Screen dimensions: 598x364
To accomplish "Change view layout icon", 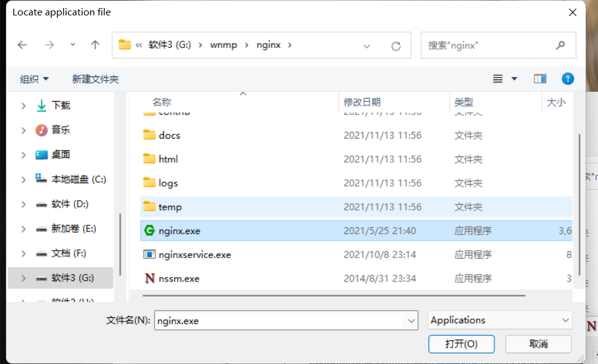I will click(x=498, y=79).
